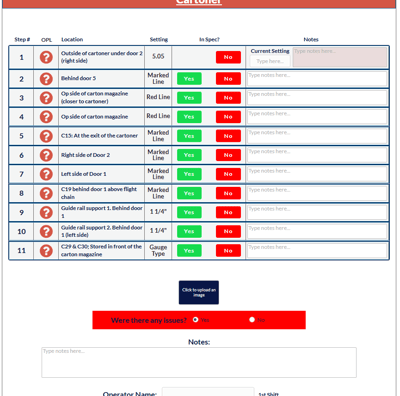Screen dimensions: 400x396
Task: Mark step 7 Left side of Door 1 Yes
Action: tap(189, 174)
